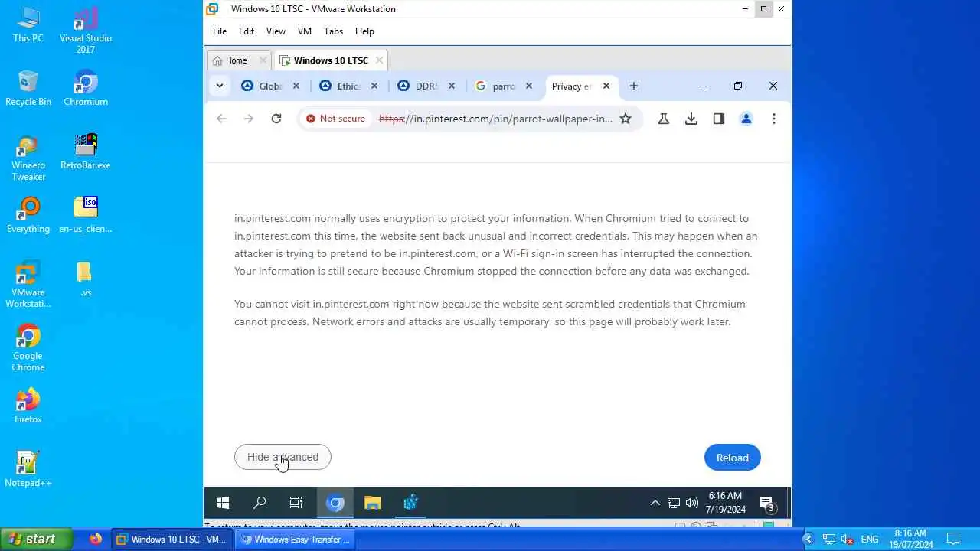
Task: Open This PC desktop icon
Action: click(28, 24)
